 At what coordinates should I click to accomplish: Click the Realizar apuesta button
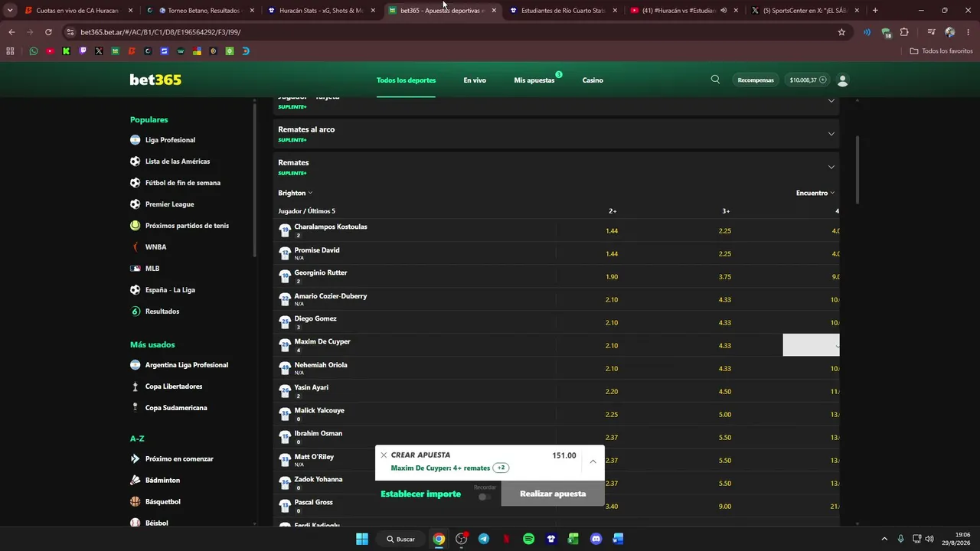pos(553,494)
